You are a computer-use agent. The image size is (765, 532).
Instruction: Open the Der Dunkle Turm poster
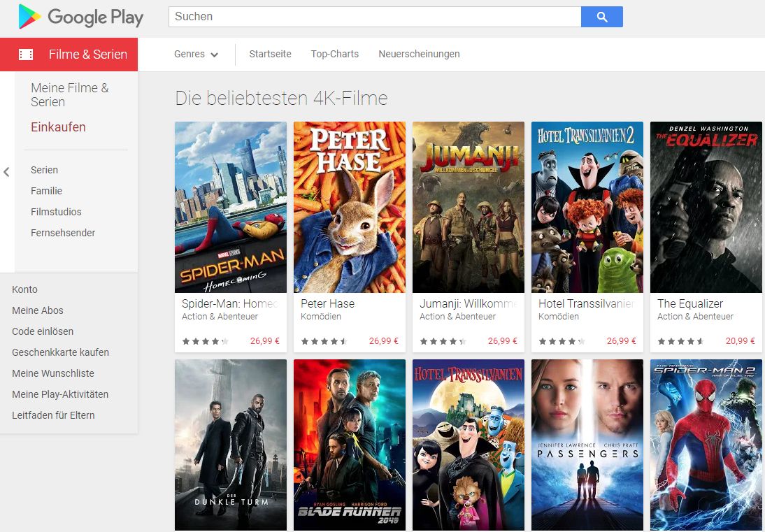(x=231, y=445)
